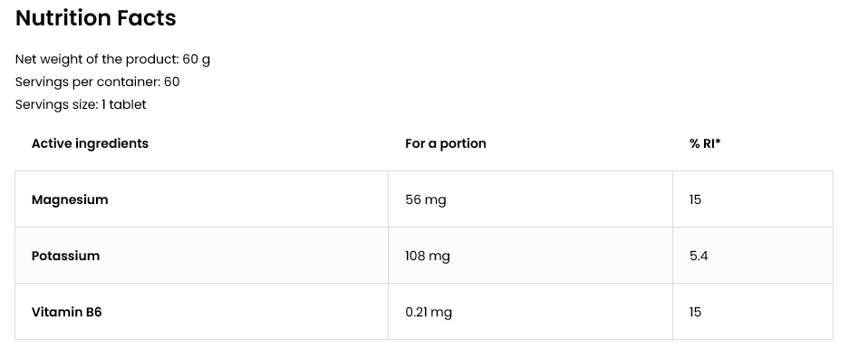Image resolution: width=868 pixels, height=360 pixels.
Task: Click the 108 mg potassium value
Action: [x=428, y=256]
